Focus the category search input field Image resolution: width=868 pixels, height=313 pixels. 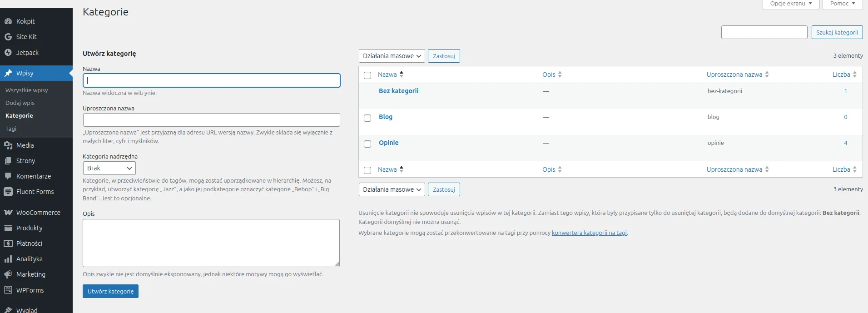tap(764, 32)
